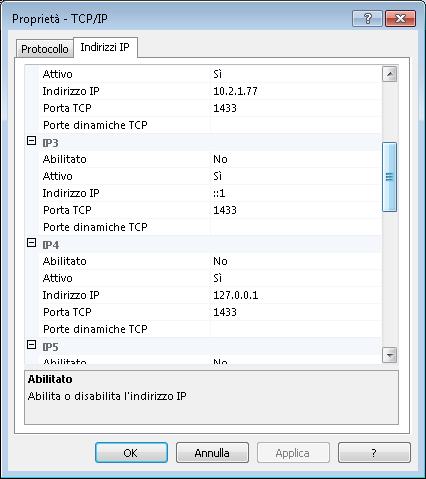Toggle the IP4 Abilitato value No

click(x=296, y=261)
